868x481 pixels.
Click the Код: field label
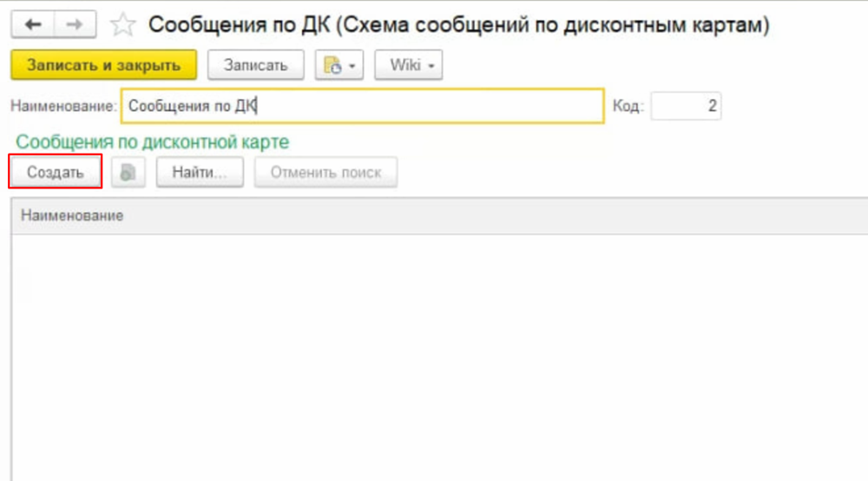point(628,107)
